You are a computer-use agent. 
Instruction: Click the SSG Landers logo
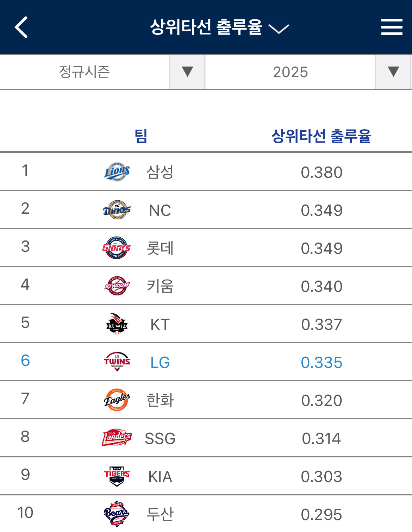(117, 438)
